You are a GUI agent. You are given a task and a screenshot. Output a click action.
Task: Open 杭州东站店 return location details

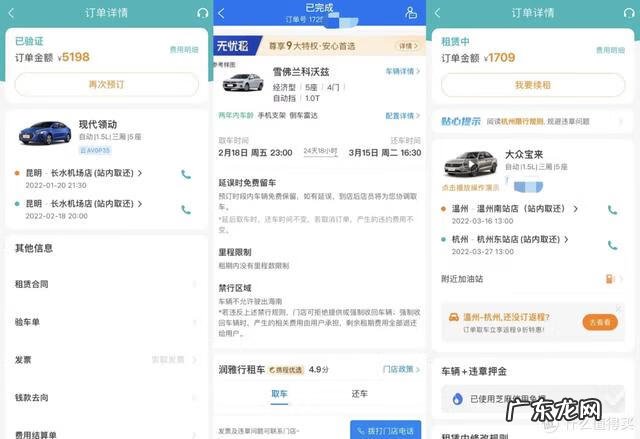coord(510,239)
